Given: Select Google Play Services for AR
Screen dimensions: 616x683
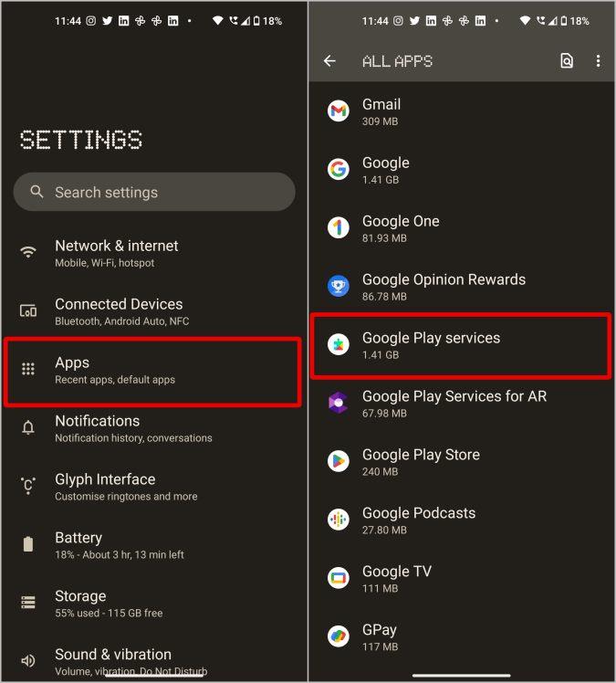Looking at the screenshot, I should pos(462,404).
